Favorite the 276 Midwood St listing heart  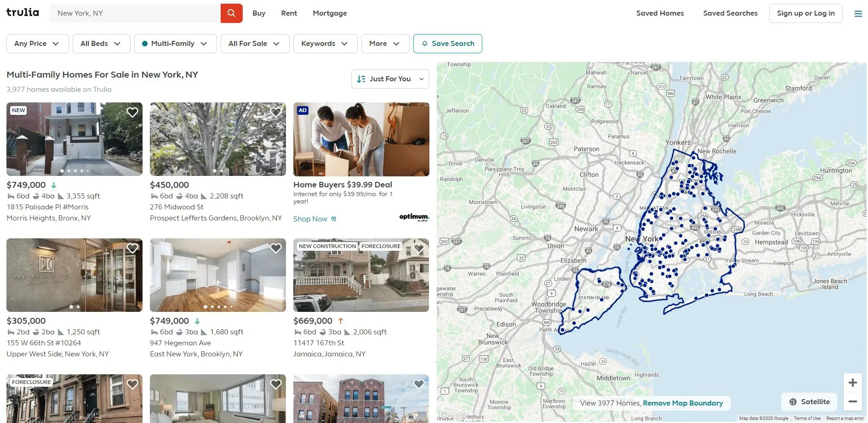click(276, 113)
